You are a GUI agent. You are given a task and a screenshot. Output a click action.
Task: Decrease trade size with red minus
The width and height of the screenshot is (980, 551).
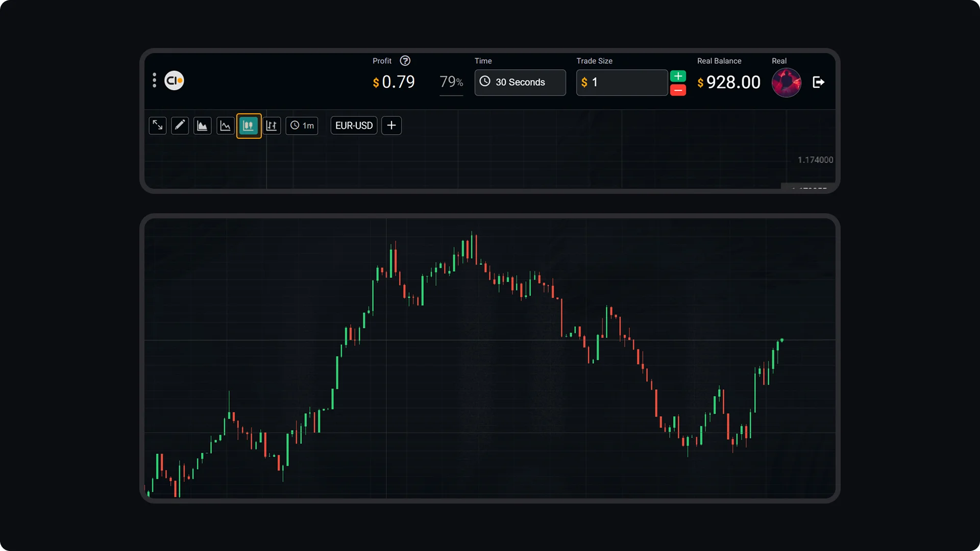pyautogui.click(x=678, y=90)
